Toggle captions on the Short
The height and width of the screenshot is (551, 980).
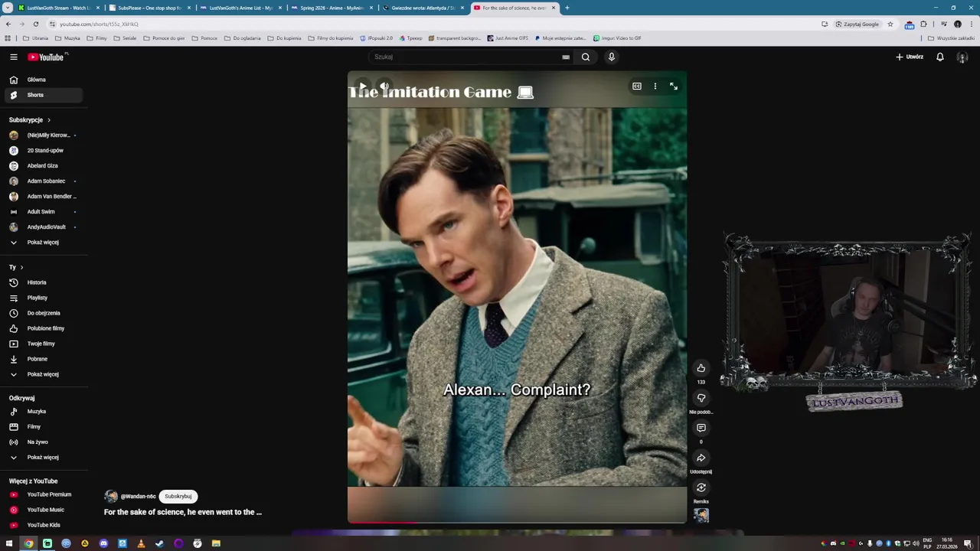point(636,86)
